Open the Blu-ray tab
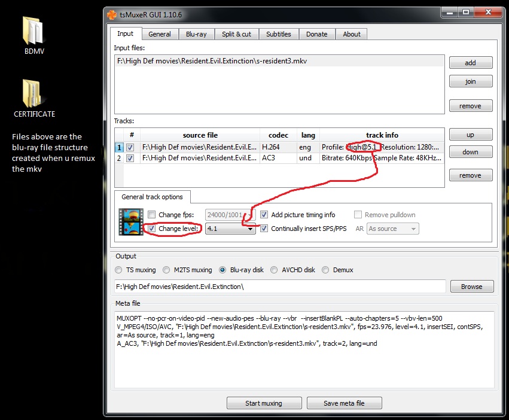The height and width of the screenshot is (420, 509). [x=196, y=34]
